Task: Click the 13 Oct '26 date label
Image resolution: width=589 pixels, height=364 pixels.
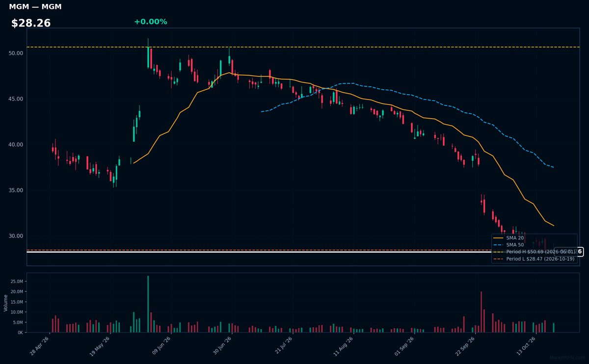Action: tap(525, 346)
